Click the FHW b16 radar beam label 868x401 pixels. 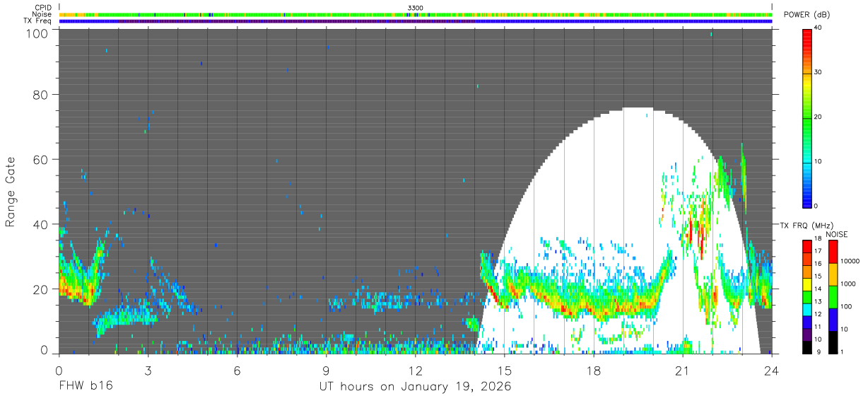pos(86,386)
